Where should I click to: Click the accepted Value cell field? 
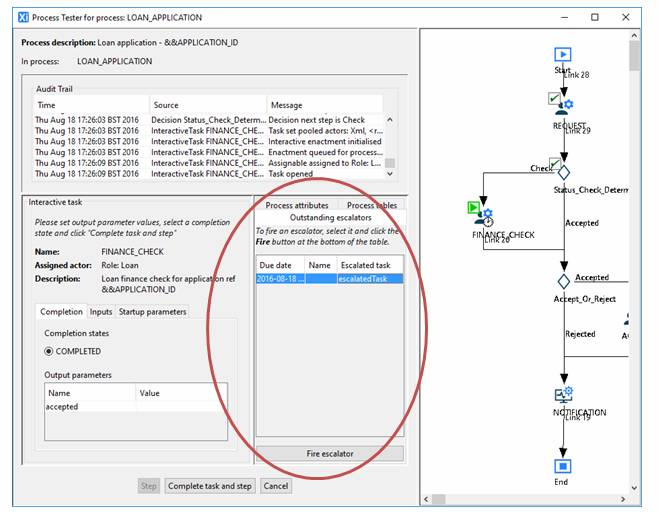[181, 407]
